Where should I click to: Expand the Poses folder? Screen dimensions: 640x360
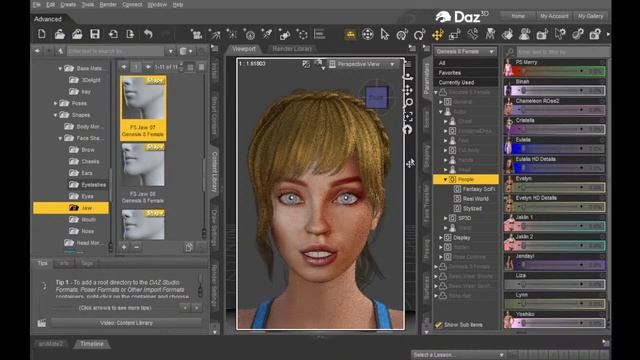(56, 104)
